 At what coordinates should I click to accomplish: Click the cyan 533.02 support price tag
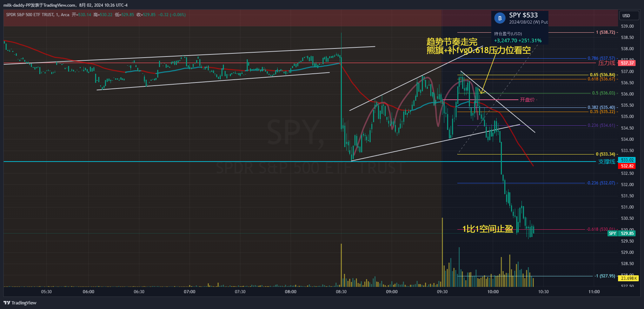[x=627, y=160]
